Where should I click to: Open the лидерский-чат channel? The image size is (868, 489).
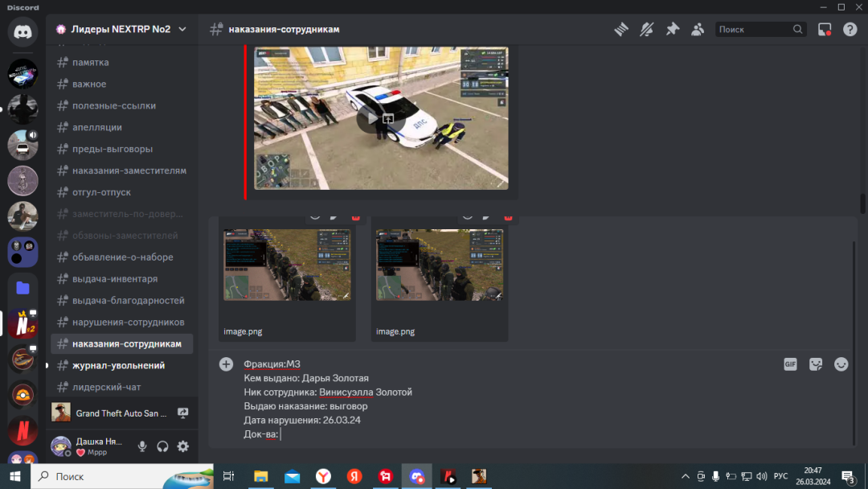point(122,387)
